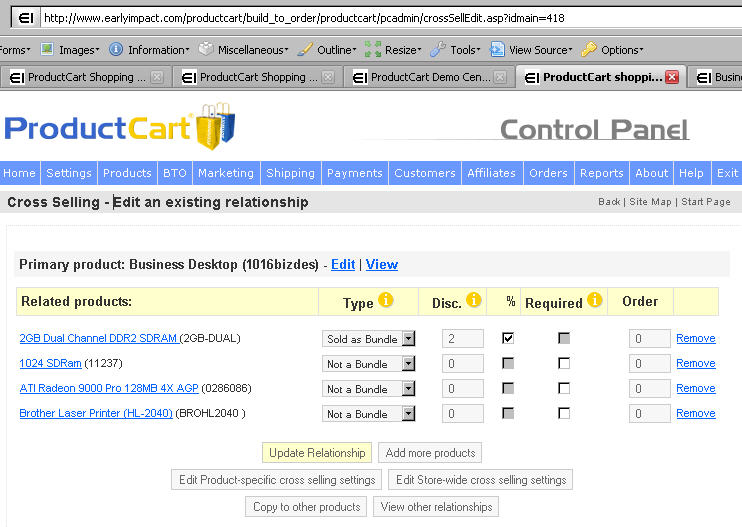Switch to the ProductCart Demo Center tab
Image resolution: width=742 pixels, height=527 pixels.
tap(430, 77)
